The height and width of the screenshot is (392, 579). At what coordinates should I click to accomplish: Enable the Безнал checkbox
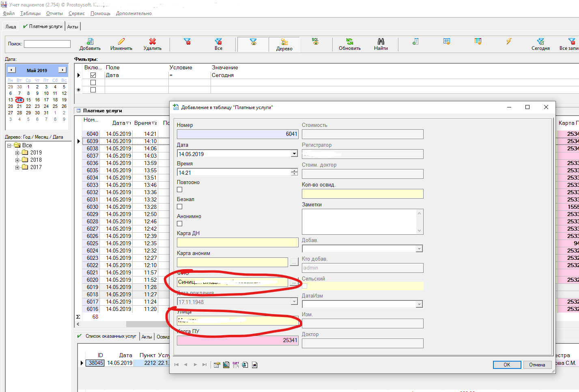tap(180, 207)
